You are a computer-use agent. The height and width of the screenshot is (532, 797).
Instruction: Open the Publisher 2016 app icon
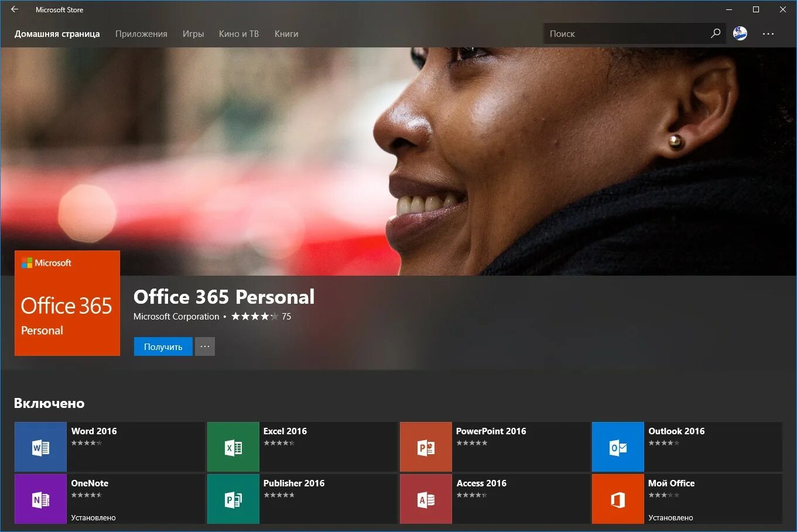(x=233, y=499)
